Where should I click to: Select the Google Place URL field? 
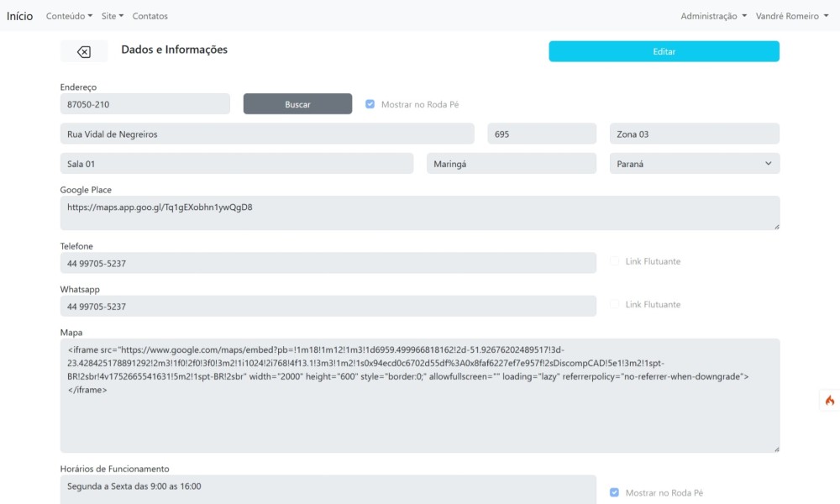pos(419,213)
